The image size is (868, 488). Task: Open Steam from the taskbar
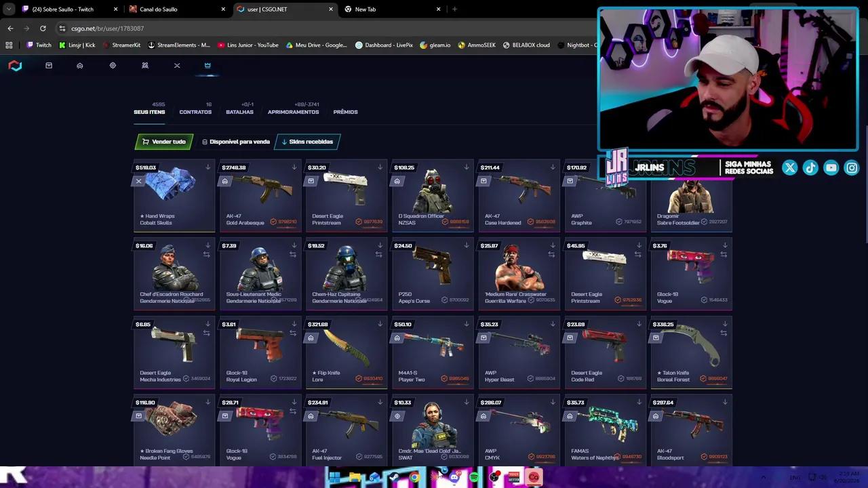pos(394,477)
